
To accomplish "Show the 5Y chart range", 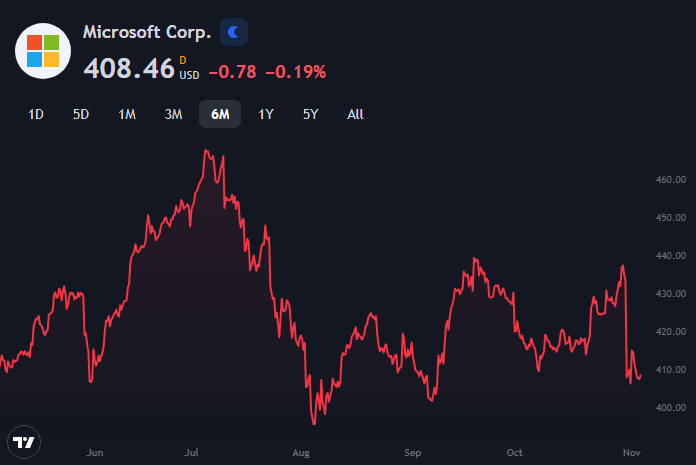I will point(311,114).
